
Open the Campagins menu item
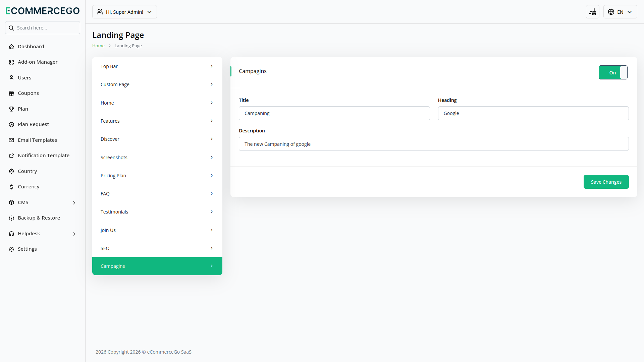click(x=157, y=266)
